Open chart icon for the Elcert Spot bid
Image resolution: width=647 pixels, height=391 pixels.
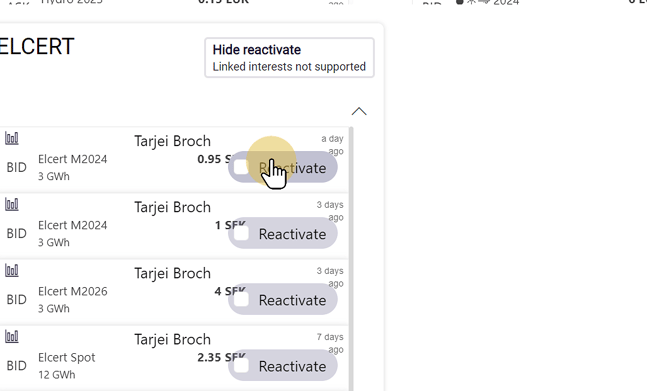pyautogui.click(x=12, y=337)
